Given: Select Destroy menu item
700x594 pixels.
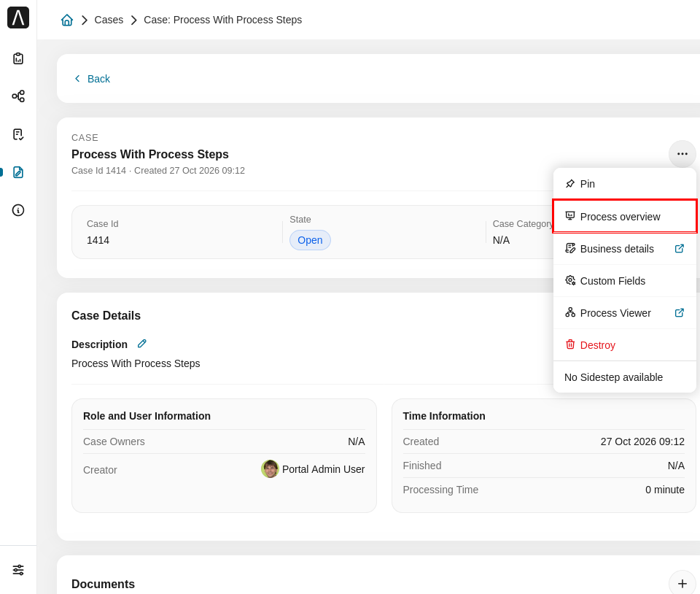Looking at the screenshot, I should [x=625, y=345].
